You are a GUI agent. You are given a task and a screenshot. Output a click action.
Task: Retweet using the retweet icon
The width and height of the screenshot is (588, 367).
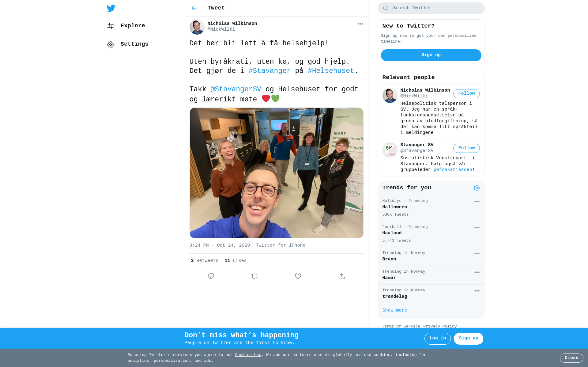tap(254, 276)
